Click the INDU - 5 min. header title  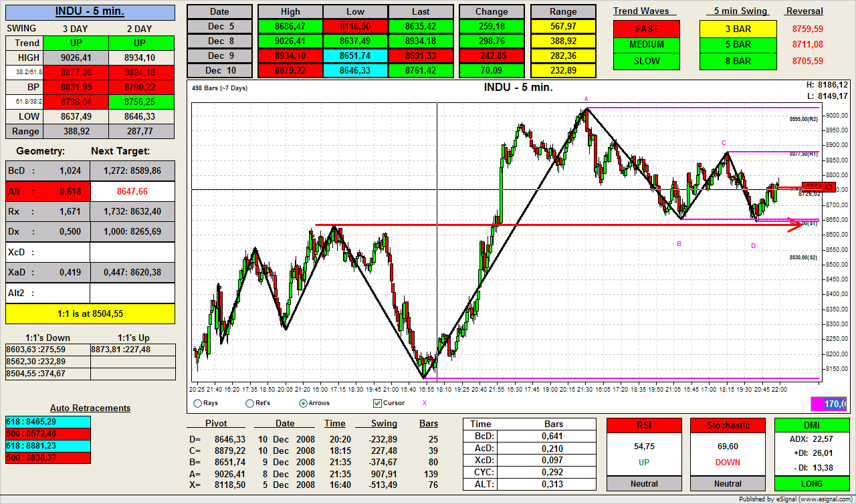tap(90, 12)
